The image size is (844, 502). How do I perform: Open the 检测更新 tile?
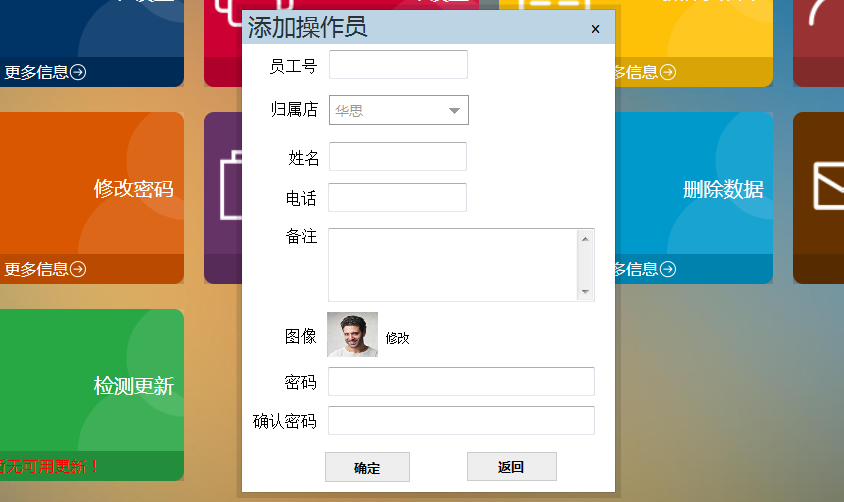pos(133,385)
